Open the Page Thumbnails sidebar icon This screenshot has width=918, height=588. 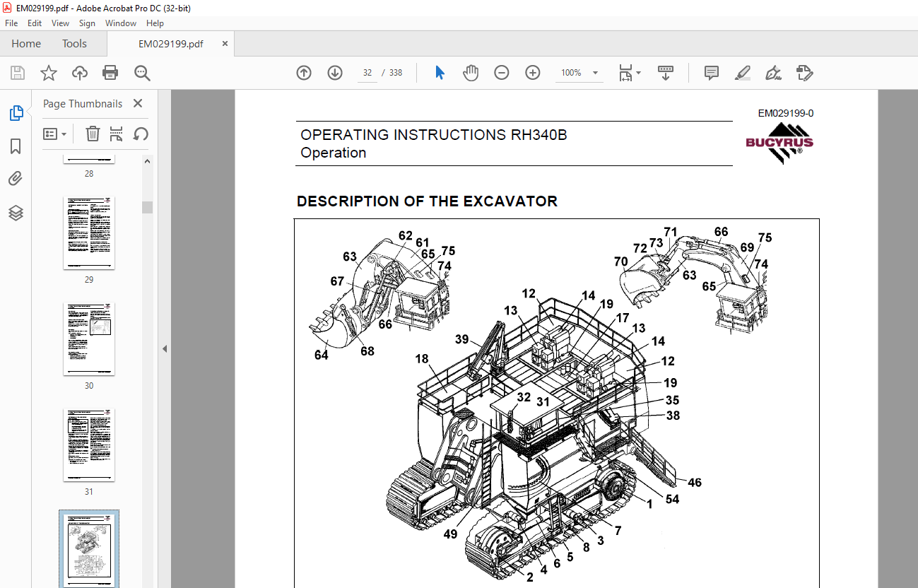coord(16,113)
